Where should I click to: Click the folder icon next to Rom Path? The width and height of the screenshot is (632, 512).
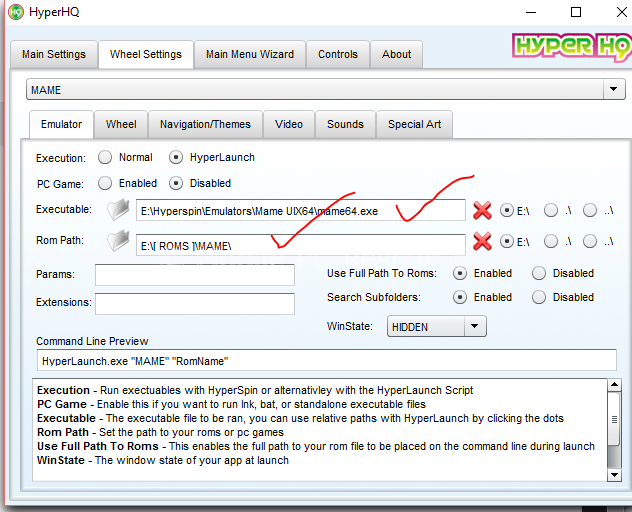[120, 243]
